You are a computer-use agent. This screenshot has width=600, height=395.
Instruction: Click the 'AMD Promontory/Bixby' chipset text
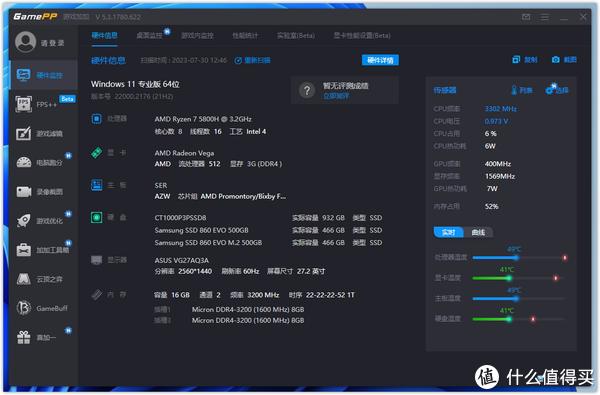(243, 196)
